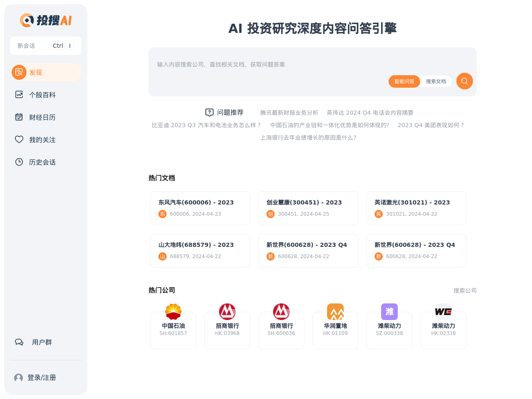Open the 发现 discover icon
Screen dimensions: 532x399
[19, 72]
